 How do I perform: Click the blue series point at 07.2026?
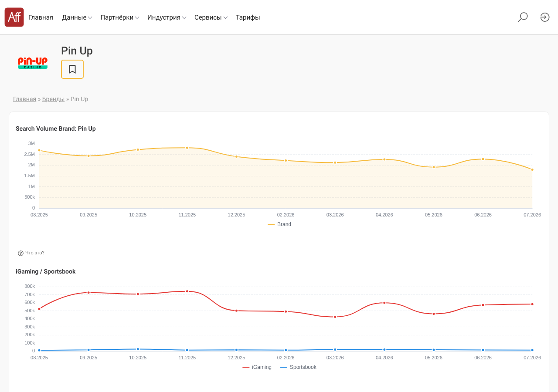point(532,350)
